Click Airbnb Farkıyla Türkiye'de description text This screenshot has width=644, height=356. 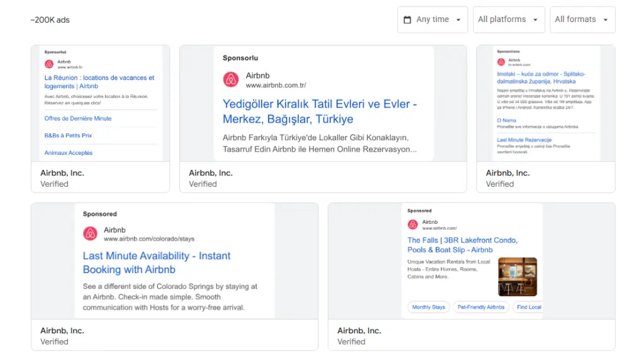(x=319, y=143)
